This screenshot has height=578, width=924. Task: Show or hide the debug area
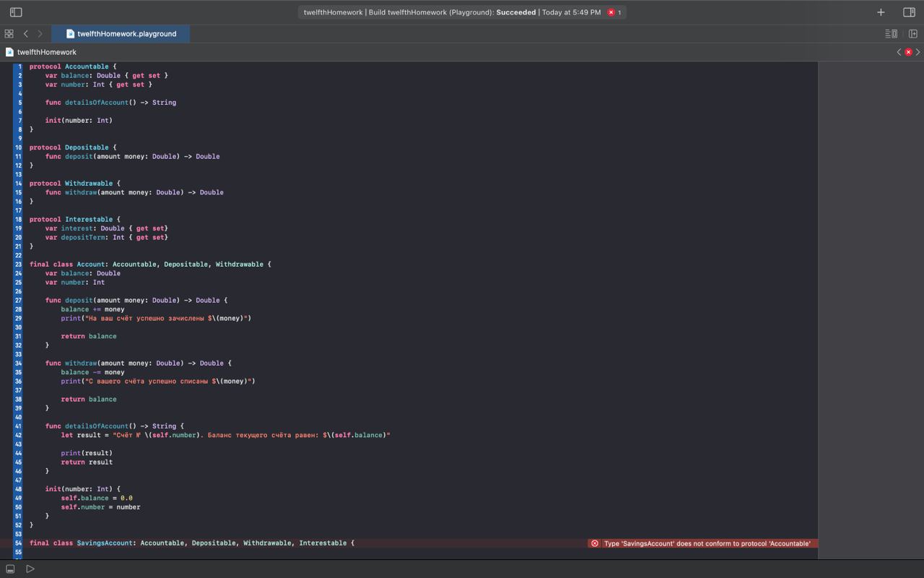(x=10, y=569)
